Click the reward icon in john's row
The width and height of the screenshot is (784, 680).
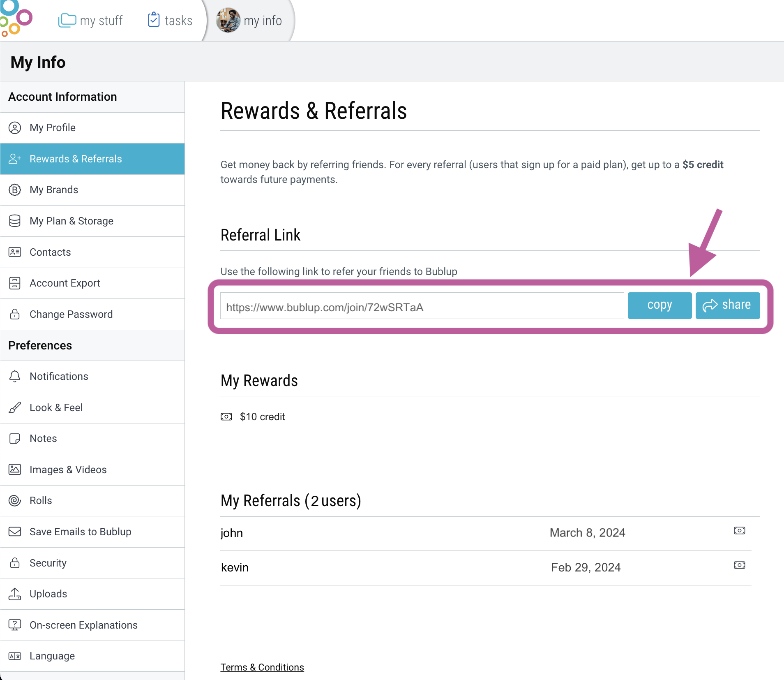point(740,531)
